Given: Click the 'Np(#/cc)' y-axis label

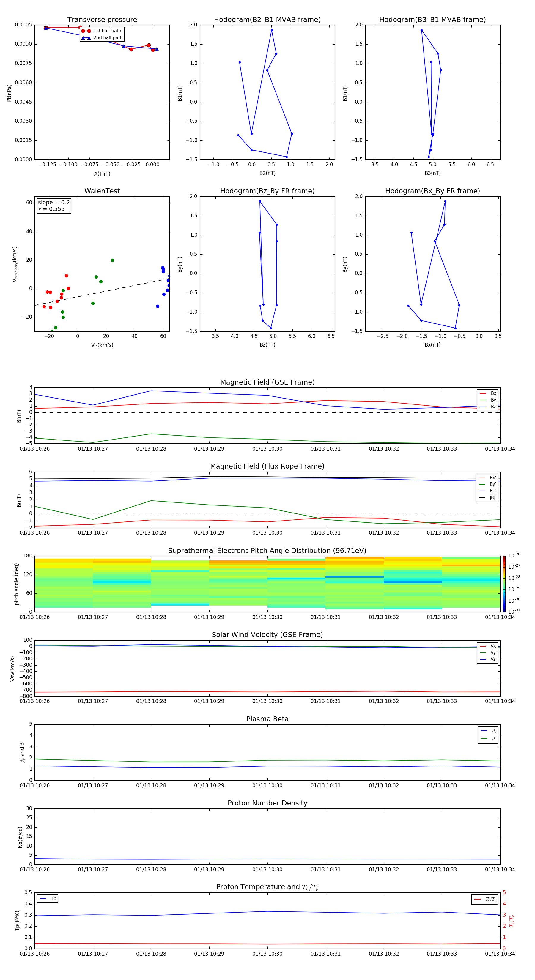Looking at the screenshot, I should pos(20,837).
